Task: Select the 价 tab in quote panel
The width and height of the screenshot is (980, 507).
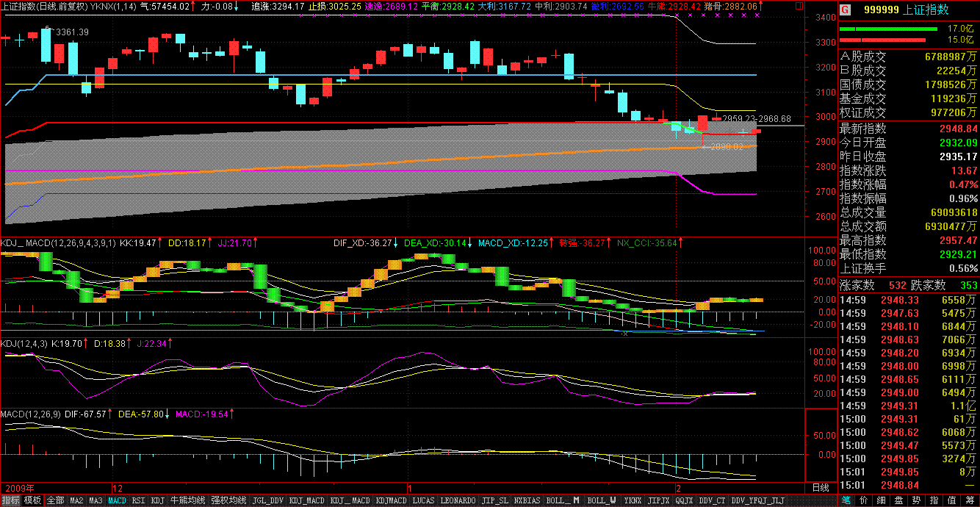Action: pos(864,500)
